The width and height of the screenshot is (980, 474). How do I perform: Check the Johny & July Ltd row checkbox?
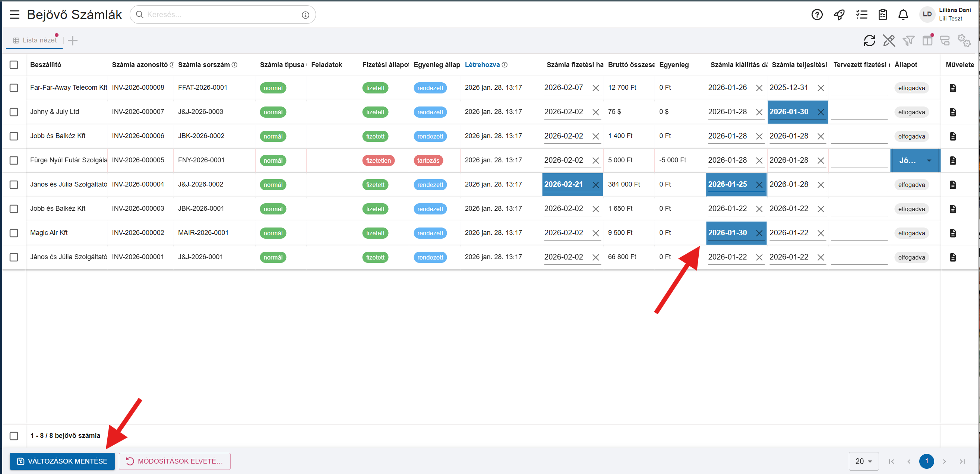click(14, 112)
